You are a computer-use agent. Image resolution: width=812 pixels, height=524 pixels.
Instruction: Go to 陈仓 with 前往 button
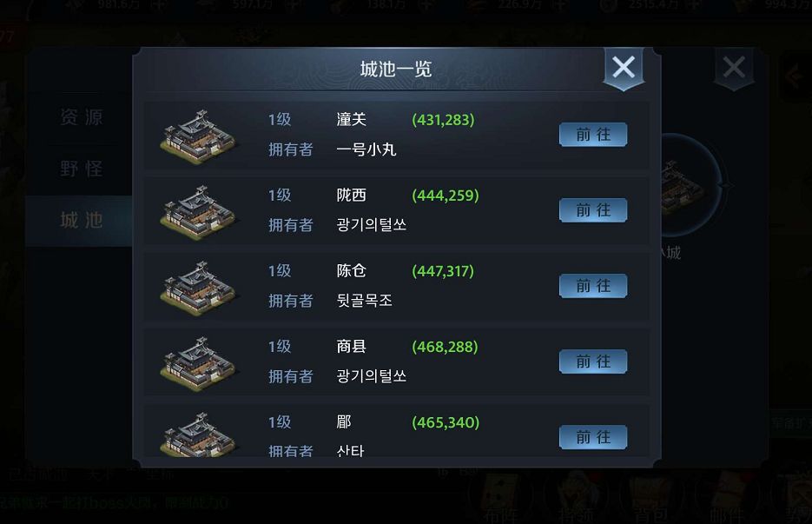pos(593,286)
